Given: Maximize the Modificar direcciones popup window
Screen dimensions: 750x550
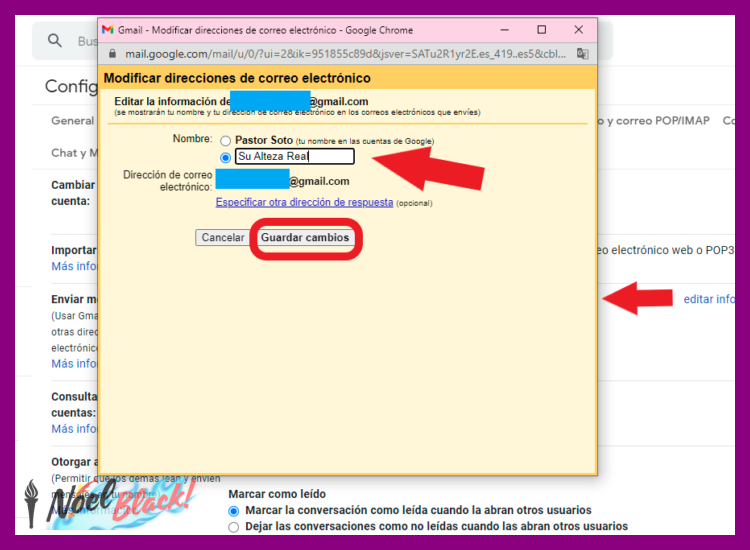Looking at the screenshot, I should coord(541,30).
